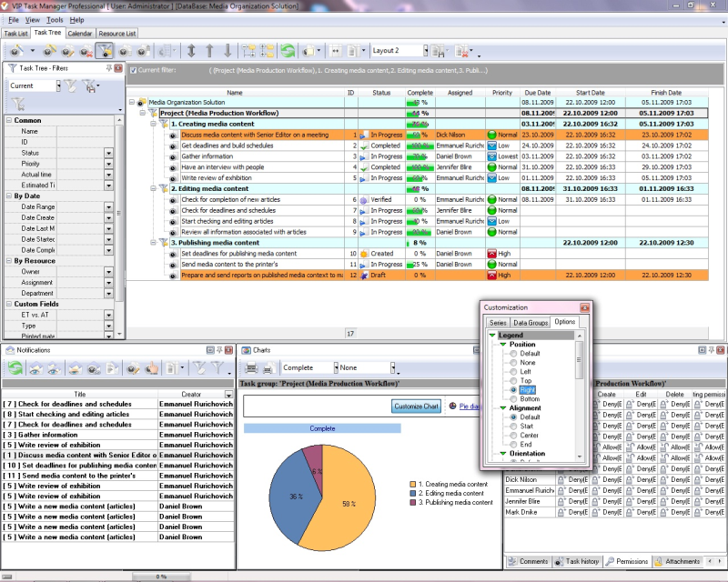This screenshot has height=582, width=728.
Task: Click the hand icon in Notifications toolbar
Action: [x=153, y=368]
